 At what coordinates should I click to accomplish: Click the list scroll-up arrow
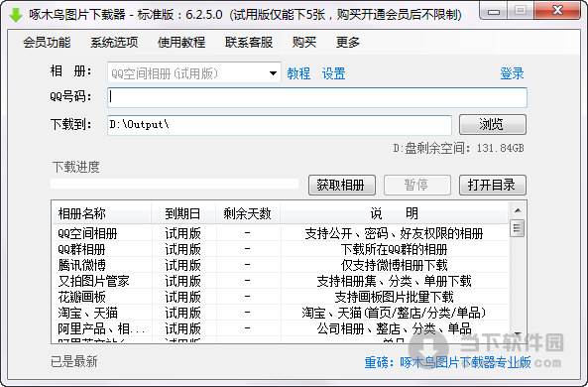point(518,210)
